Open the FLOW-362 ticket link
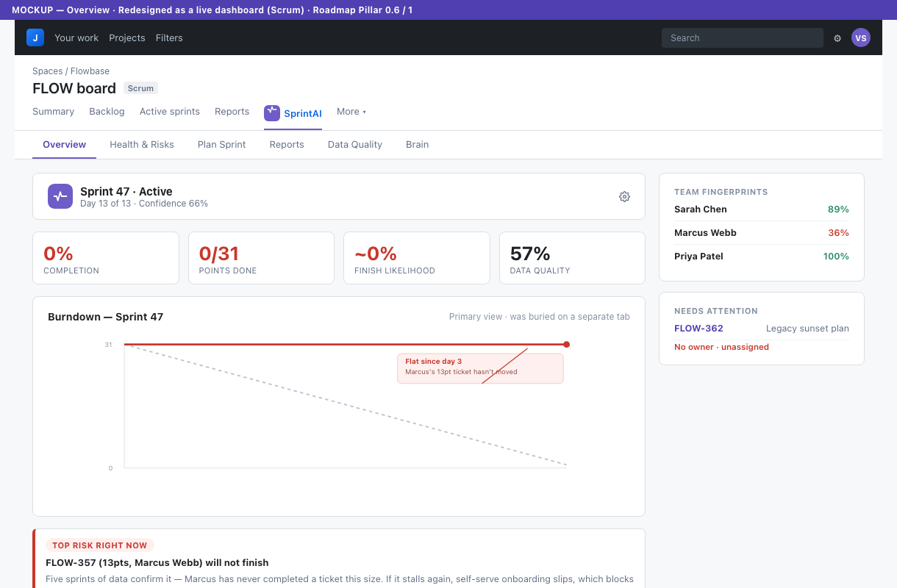This screenshot has width=897, height=588. tap(698, 329)
